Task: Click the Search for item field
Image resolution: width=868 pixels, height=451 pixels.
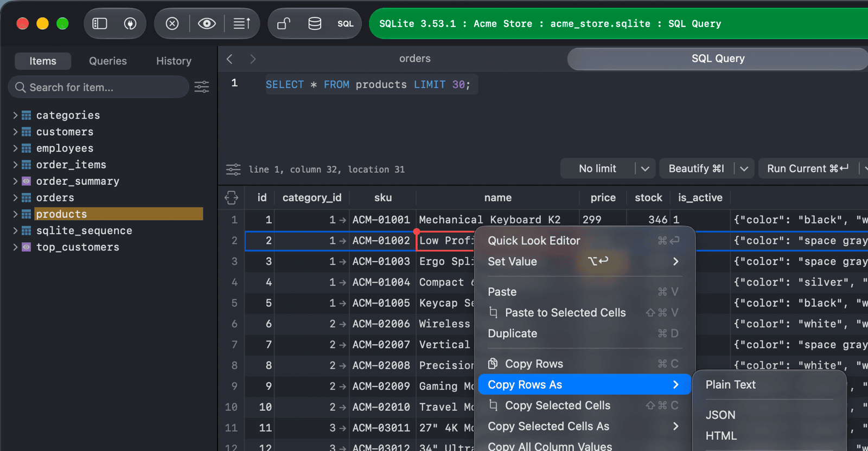Action: click(x=99, y=87)
